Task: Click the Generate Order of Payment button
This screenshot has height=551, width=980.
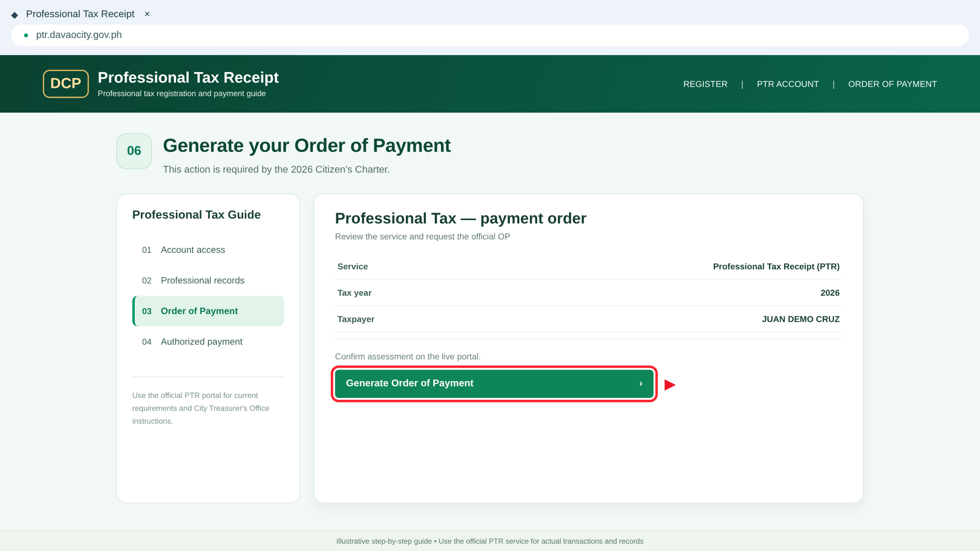Action: (494, 383)
